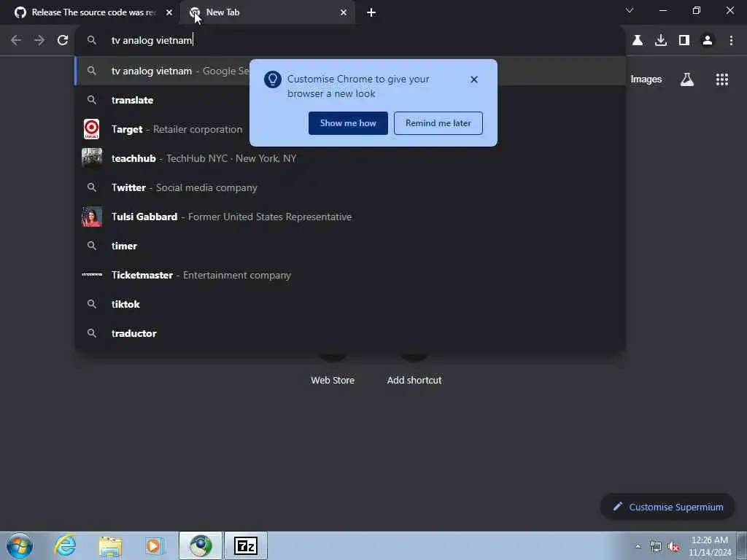The height and width of the screenshot is (560, 747).
Task: Open the Windows Start menu
Action: (20, 545)
